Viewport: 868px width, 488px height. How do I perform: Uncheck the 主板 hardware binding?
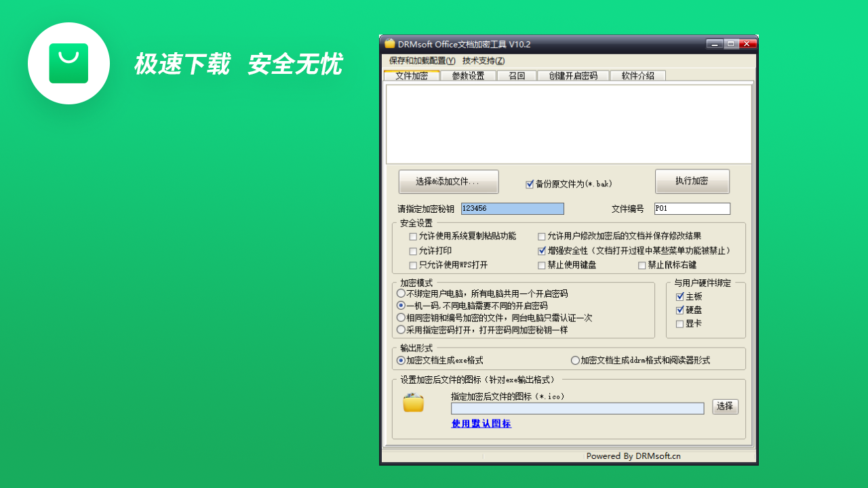[x=679, y=296]
